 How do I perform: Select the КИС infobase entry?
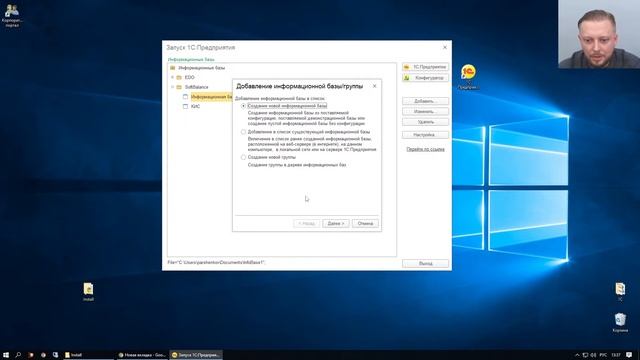196,106
